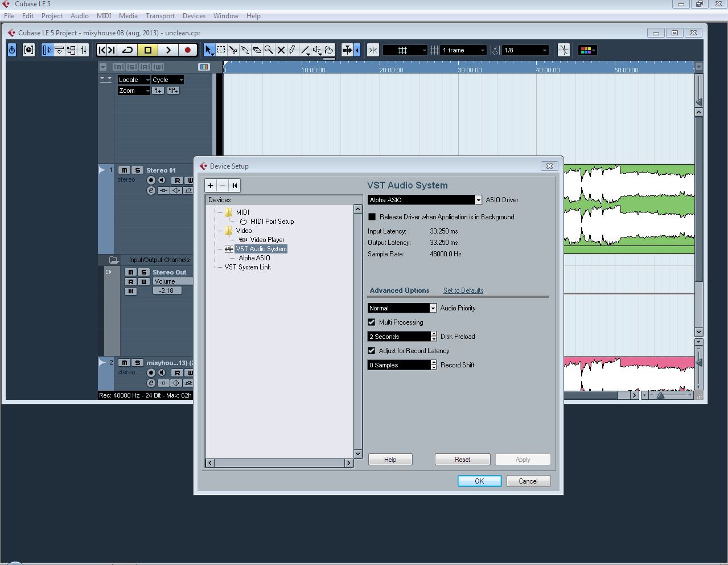Open the 1/8 quantize dropdown
728x565 pixels.
pyautogui.click(x=544, y=50)
